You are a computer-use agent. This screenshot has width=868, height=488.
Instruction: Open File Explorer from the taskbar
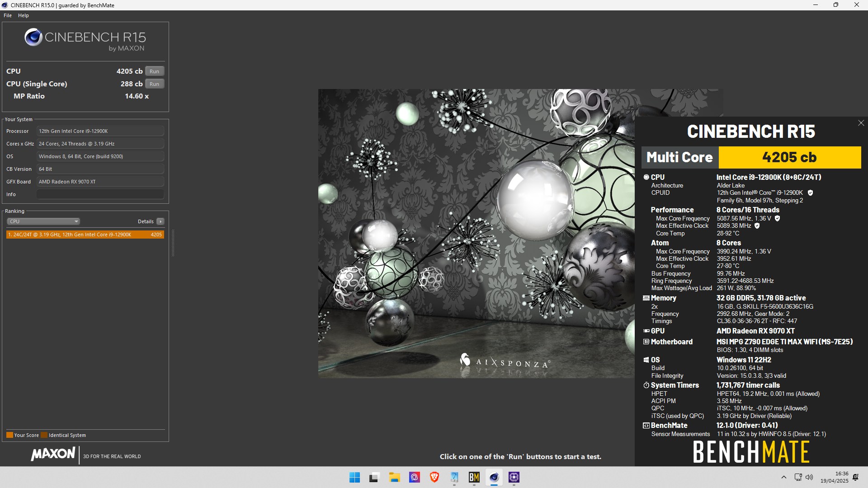394,477
